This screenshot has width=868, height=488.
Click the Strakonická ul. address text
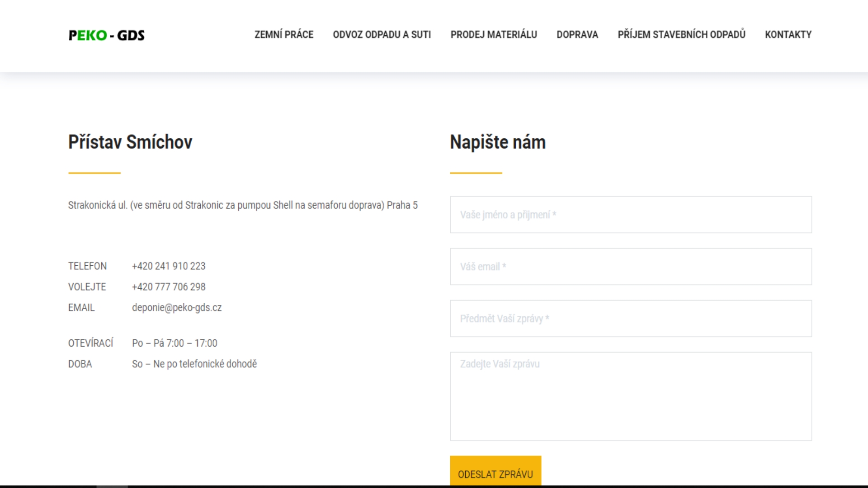[243, 205]
